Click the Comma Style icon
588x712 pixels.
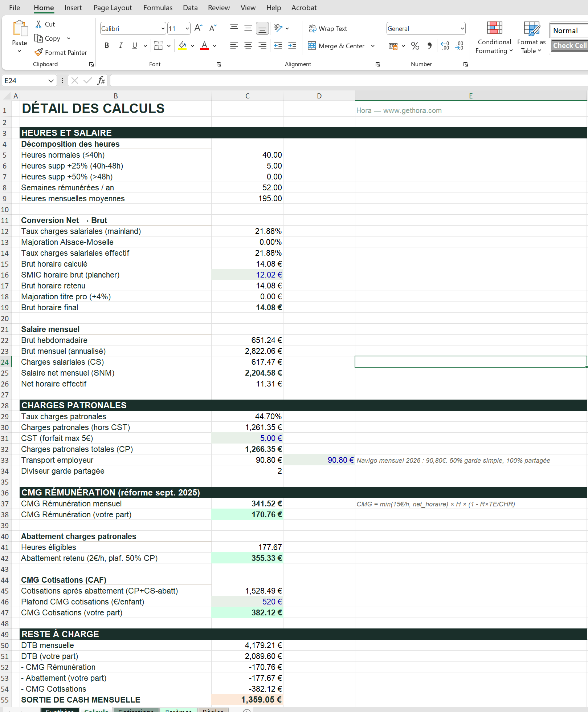(430, 46)
